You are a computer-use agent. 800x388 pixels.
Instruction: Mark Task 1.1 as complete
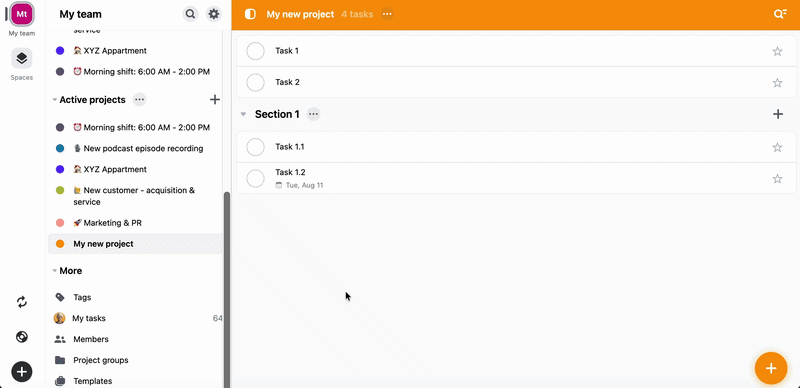(x=255, y=147)
